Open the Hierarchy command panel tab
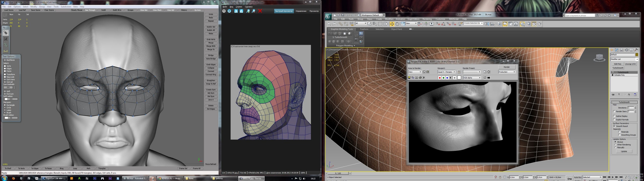This screenshot has height=181, width=644. point(622,50)
